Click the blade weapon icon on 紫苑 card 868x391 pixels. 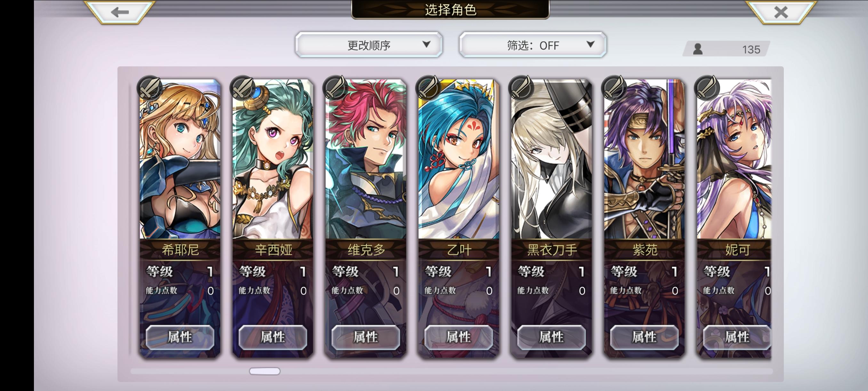(x=614, y=88)
